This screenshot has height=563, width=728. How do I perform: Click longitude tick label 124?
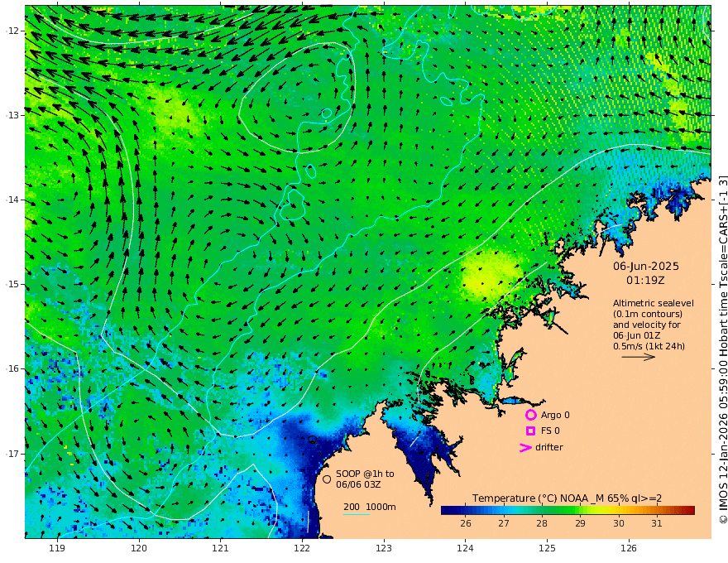point(465,548)
